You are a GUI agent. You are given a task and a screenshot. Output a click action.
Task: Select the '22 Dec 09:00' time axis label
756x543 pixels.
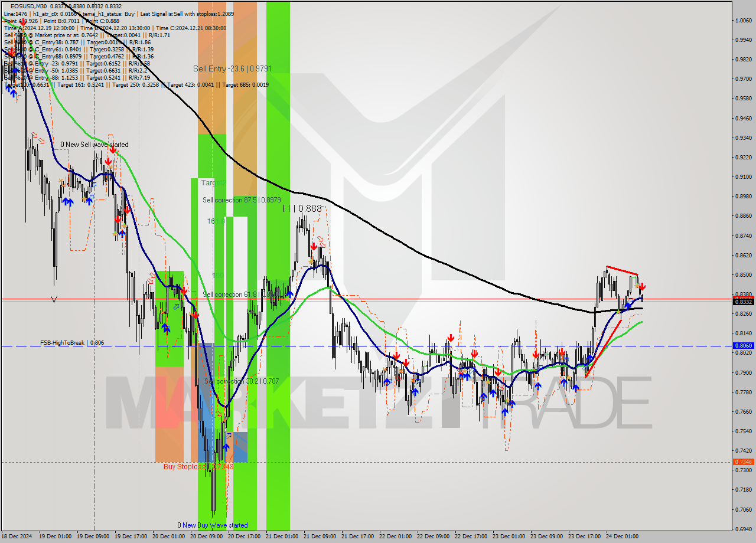433,537
